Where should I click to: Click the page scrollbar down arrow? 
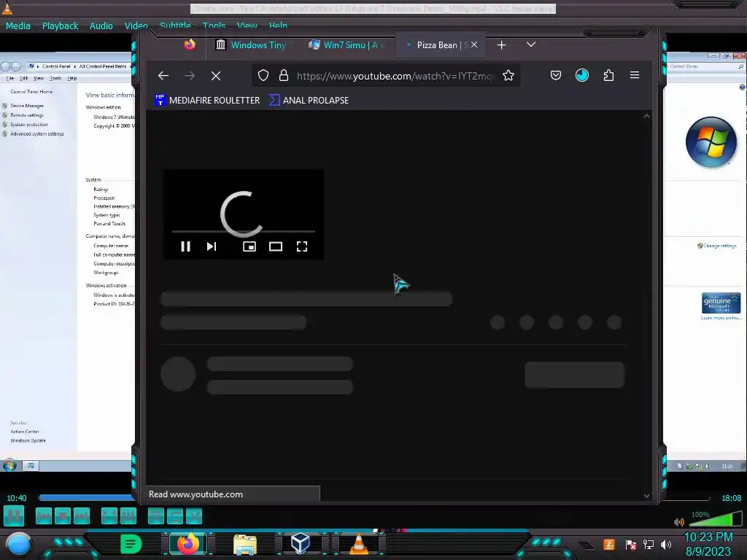[646, 496]
